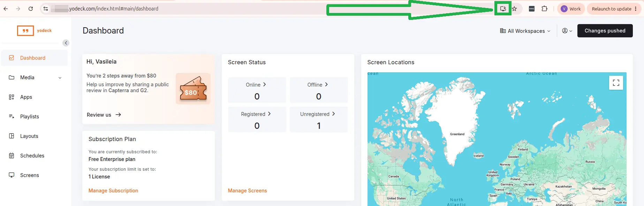644x206 pixels.
Task: Click the Dashboard page title
Action: pos(103,31)
